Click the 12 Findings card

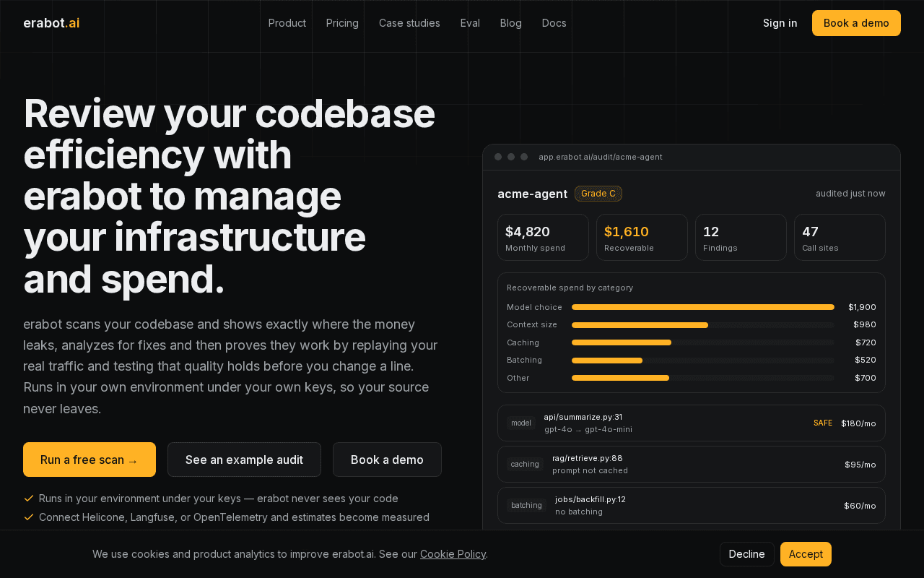pos(741,237)
